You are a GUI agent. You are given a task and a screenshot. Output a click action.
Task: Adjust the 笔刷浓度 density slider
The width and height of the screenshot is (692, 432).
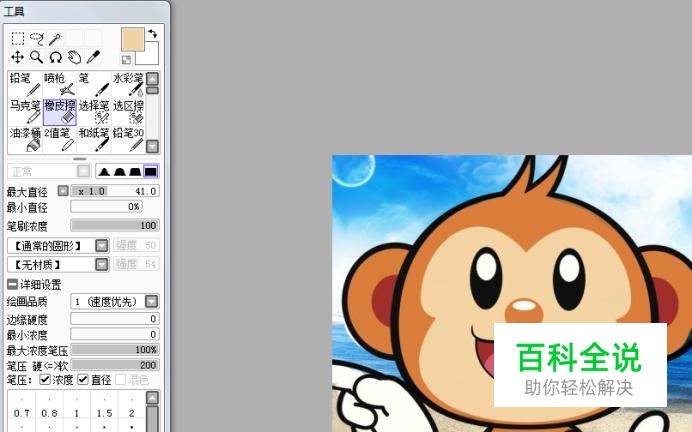tap(115, 225)
